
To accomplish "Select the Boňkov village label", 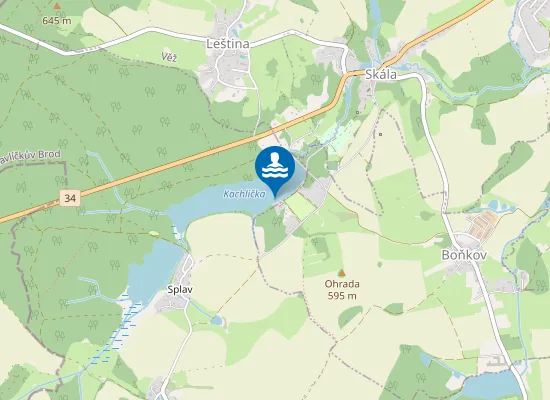I will click(464, 255).
